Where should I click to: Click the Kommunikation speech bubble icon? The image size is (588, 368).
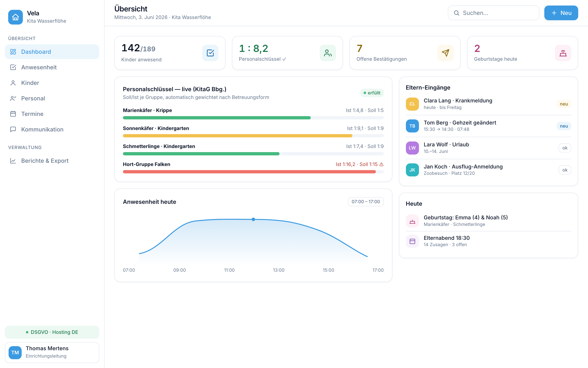[13, 129]
